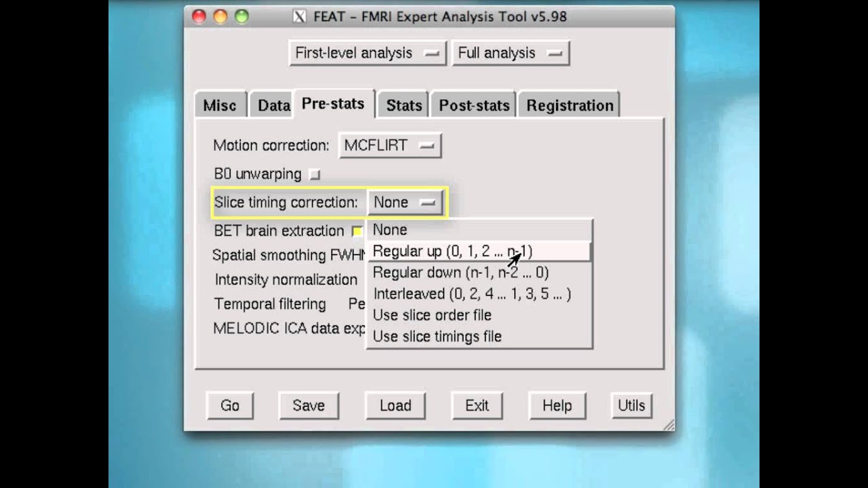Open First-level analysis dropdown
The height and width of the screenshot is (488, 868).
tap(368, 53)
